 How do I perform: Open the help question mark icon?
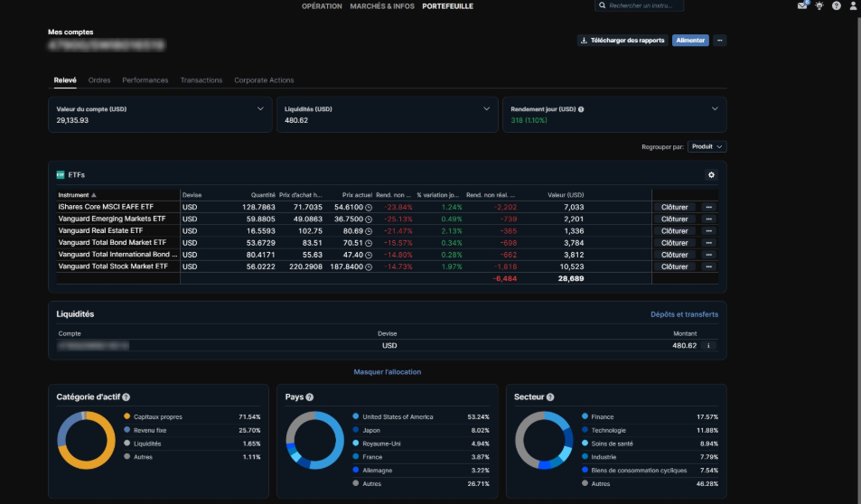pos(837,5)
